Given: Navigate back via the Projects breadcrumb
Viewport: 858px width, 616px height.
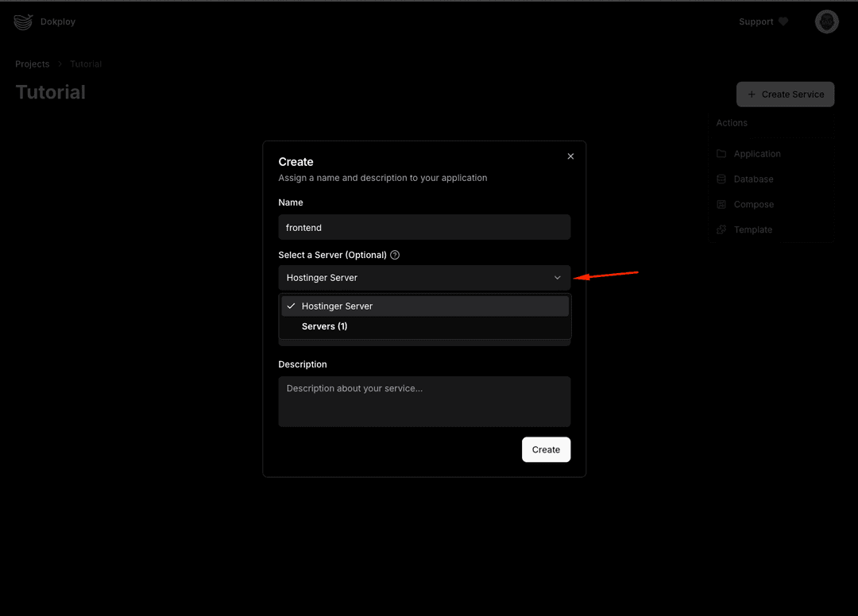Looking at the screenshot, I should (x=32, y=64).
